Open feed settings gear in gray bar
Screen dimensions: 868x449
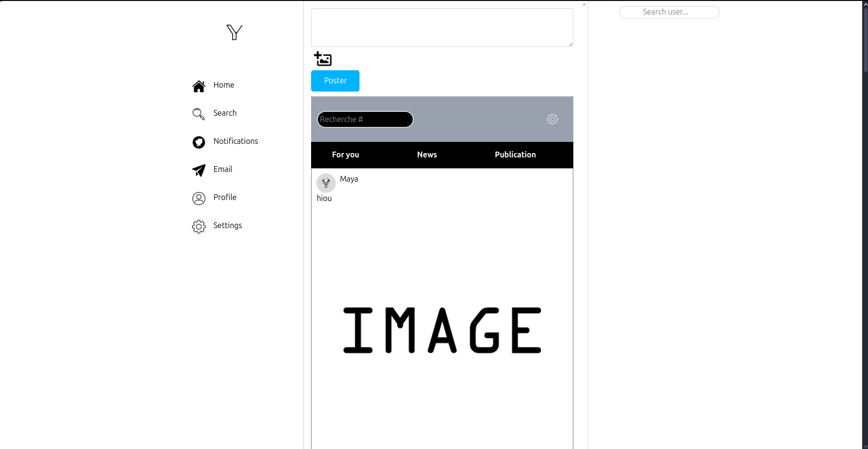pyautogui.click(x=552, y=119)
